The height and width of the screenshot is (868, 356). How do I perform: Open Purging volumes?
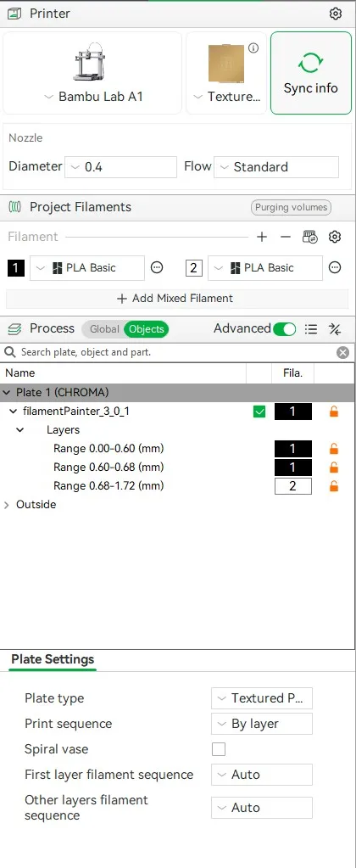[x=291, y=208]
